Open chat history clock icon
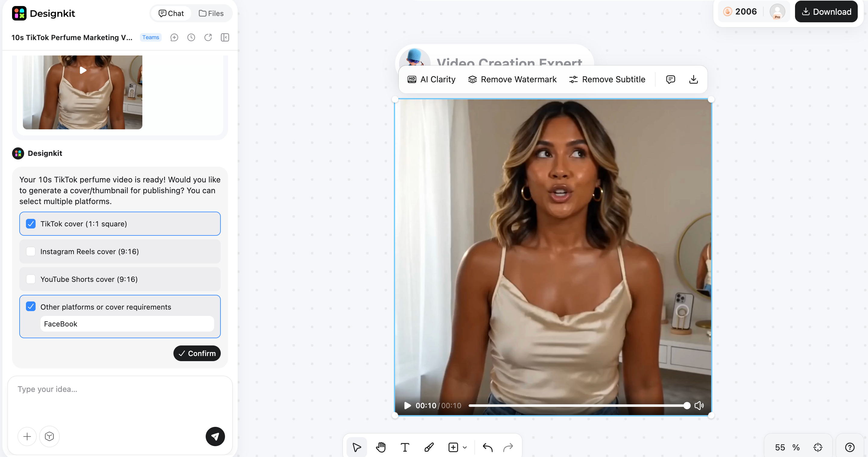The width and height of the screenshot is (868, 457). pyautogui.click(x=191, y=37)
